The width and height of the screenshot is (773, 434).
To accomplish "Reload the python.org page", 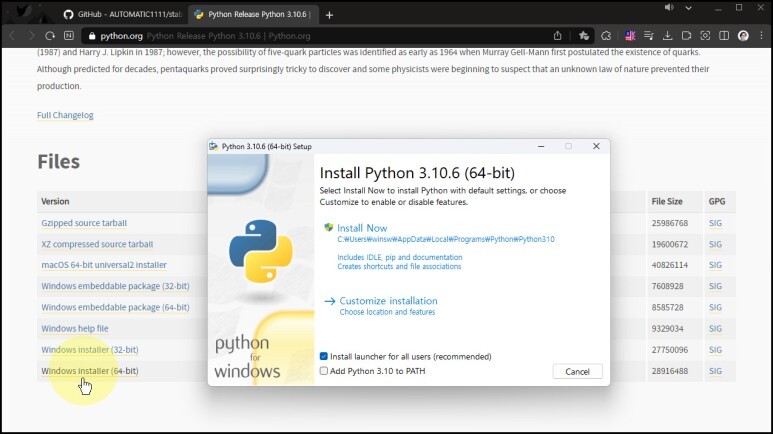I will coord(50,36).
